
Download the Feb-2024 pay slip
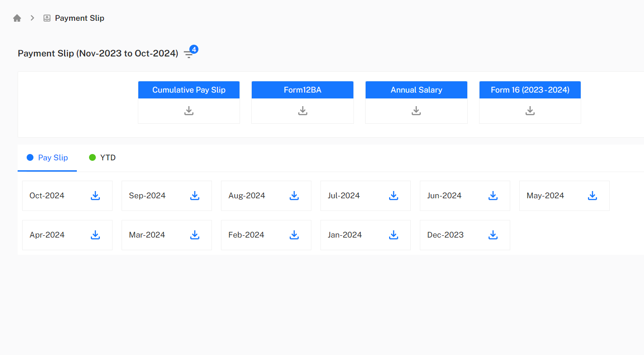click(x=294, y=235)
